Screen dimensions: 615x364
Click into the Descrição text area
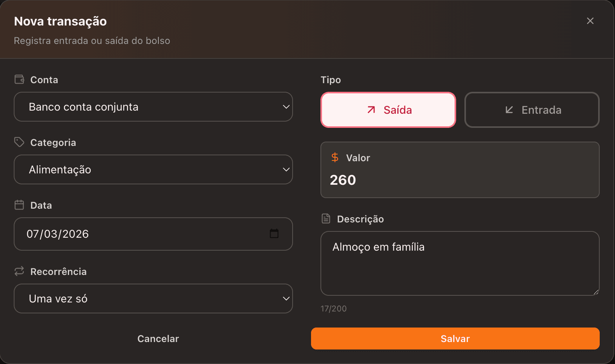pos(460,267)
